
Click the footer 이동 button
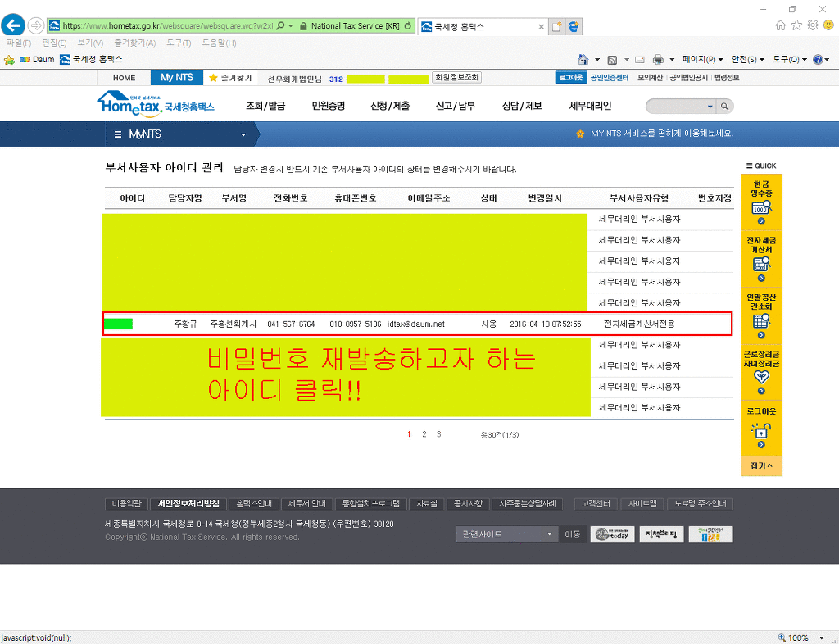[573, 534]
